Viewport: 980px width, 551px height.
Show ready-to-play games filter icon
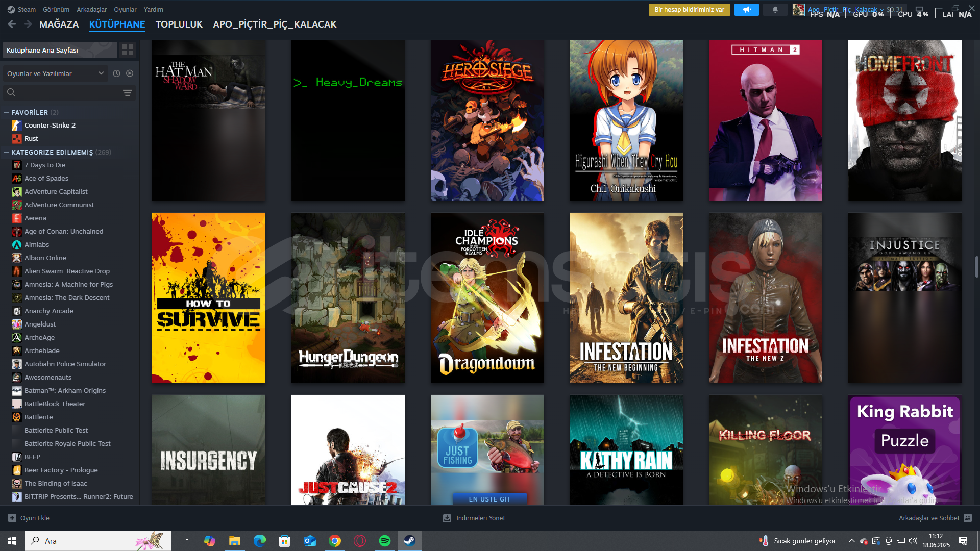pyautogui.click(x=130, y=73)
